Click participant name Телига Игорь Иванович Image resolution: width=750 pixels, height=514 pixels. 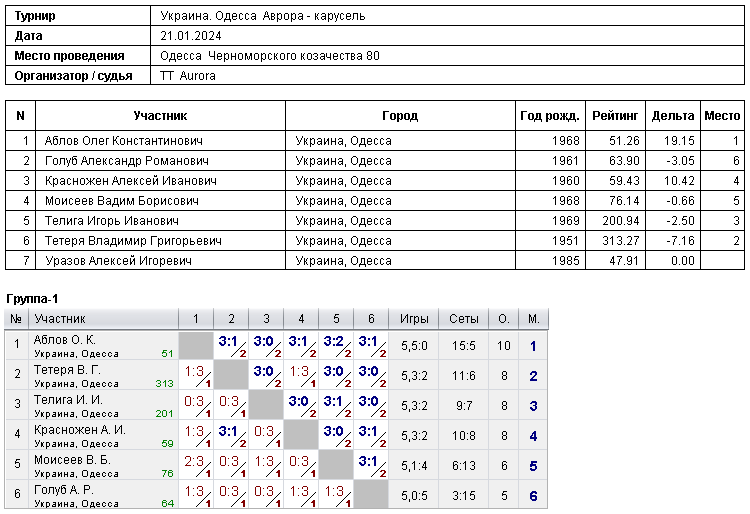[111, 221]
